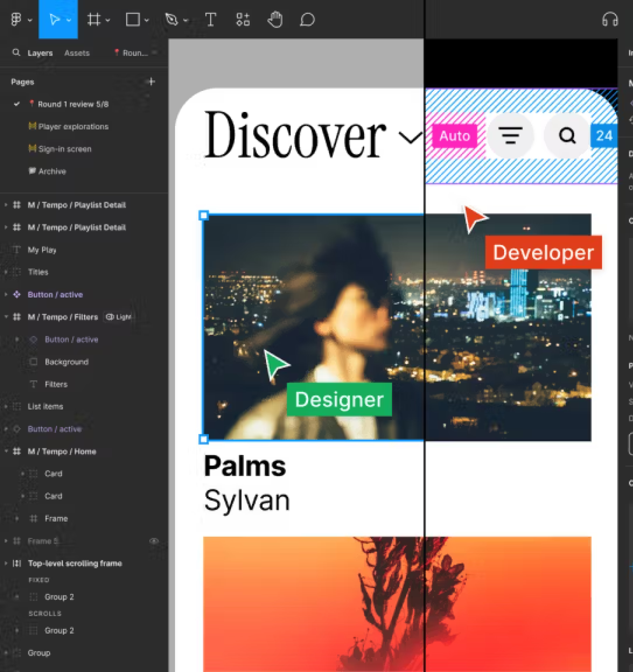Add a new page with the plus icon
Screen dimensions: 633x672
point(151,81)
